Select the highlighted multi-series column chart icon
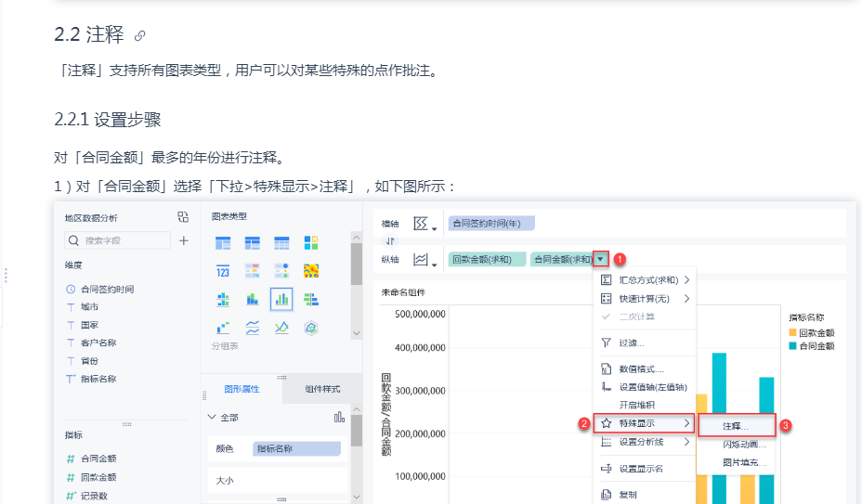 281,300
